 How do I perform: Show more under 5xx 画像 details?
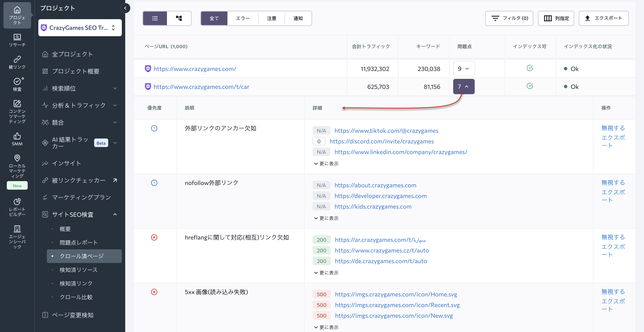click(x=326, y=327)
